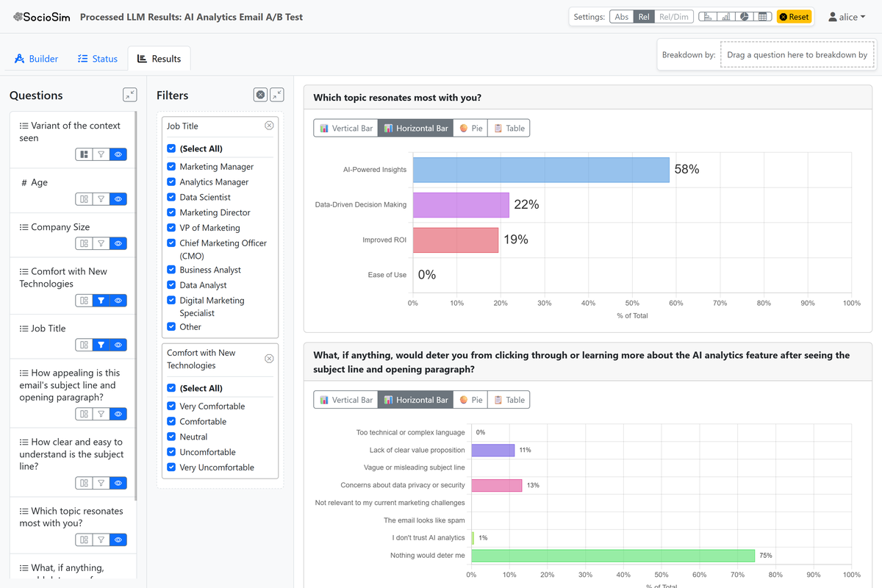Remove the Comfort with New Technologies filter card
882x588 pixels.
pyautogui.click(x=269, y=358)
